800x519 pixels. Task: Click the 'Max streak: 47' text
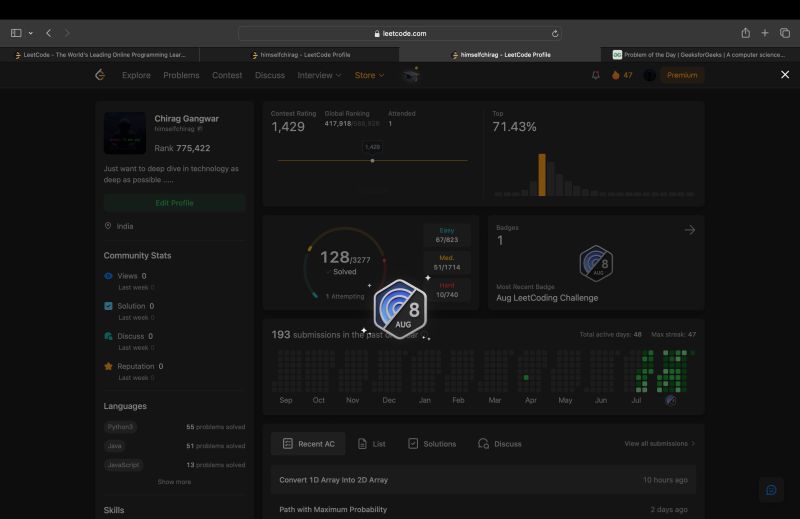(x=673, y=334)
